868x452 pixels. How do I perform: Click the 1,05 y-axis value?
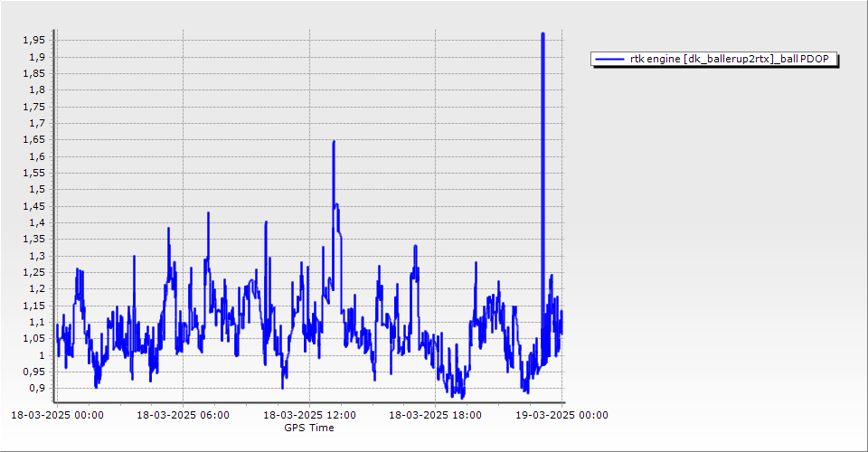pos(33,339)
